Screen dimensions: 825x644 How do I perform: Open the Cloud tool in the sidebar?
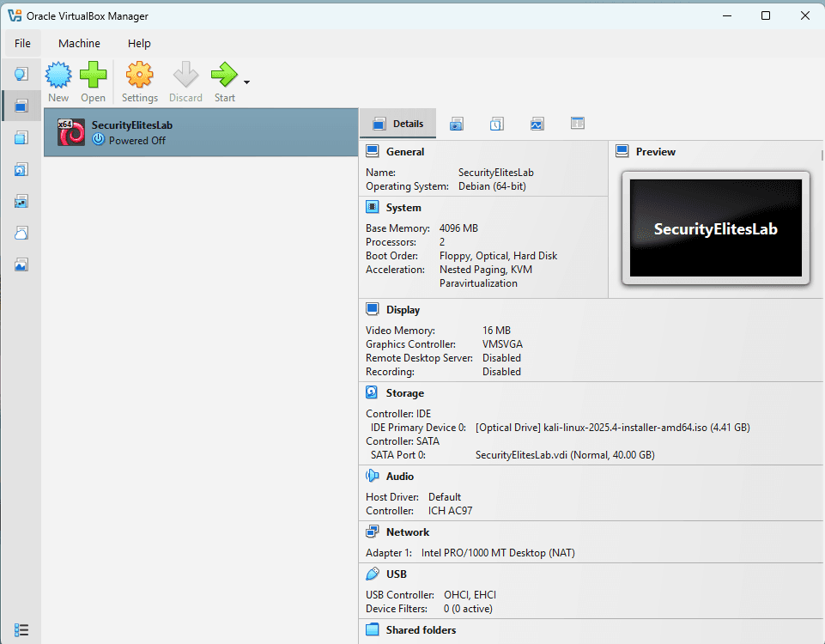click(21, 233)
